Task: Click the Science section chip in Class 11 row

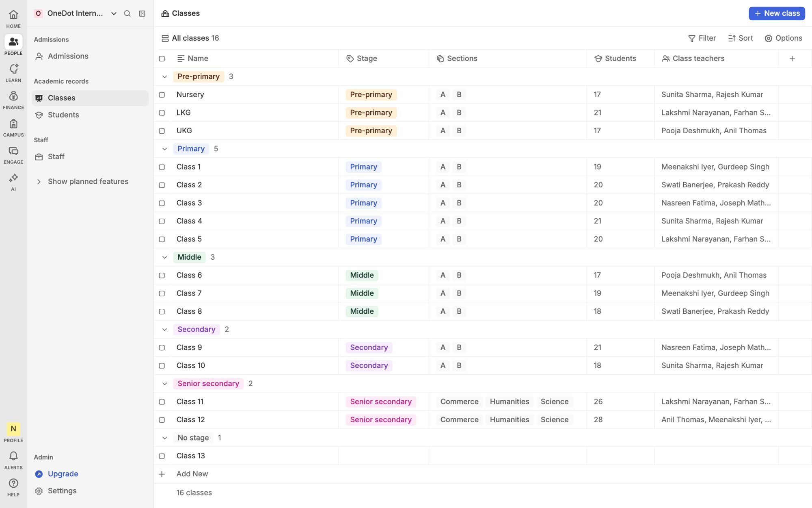Action: [x=554, y=402]
